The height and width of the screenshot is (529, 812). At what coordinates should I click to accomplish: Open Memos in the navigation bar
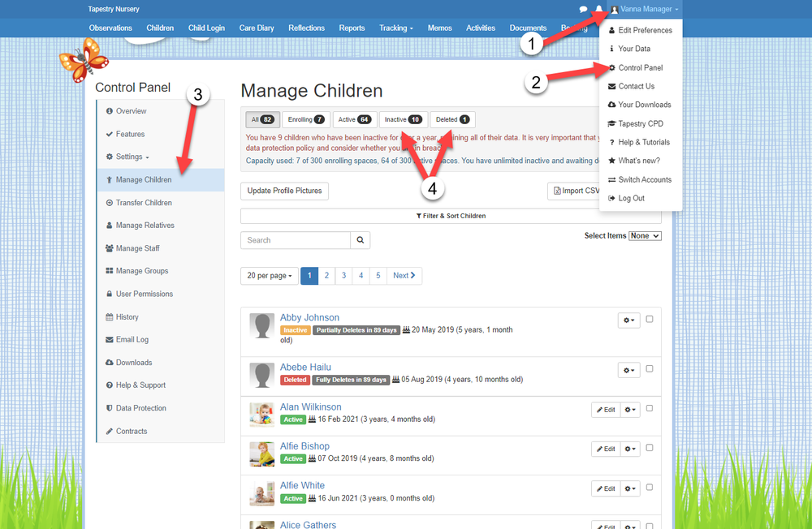439,28
